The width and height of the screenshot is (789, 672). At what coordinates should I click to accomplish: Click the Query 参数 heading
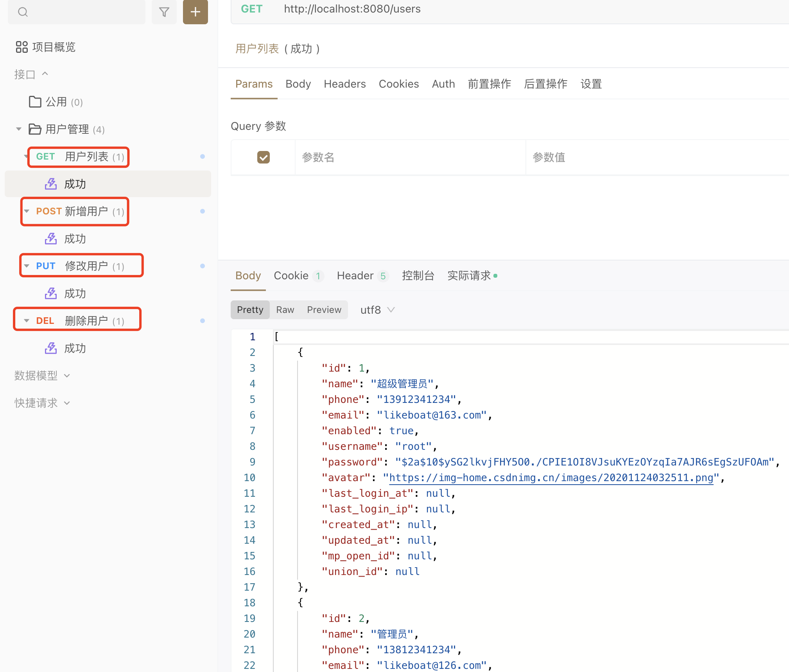click(x=258, y=126)
